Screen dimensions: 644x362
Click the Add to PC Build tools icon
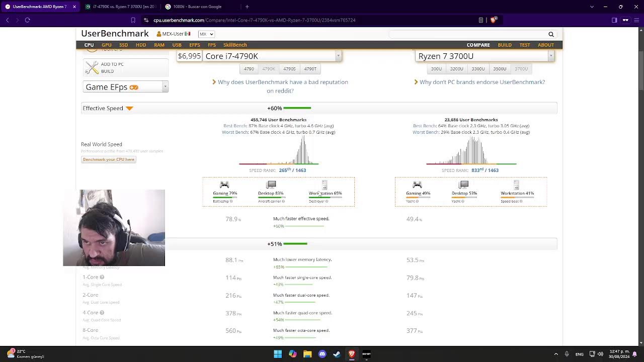tap(92, 67)
